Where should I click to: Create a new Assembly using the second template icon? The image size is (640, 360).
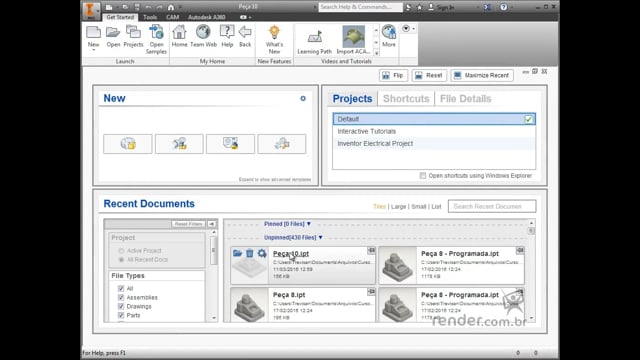click(x=179, y=144)
